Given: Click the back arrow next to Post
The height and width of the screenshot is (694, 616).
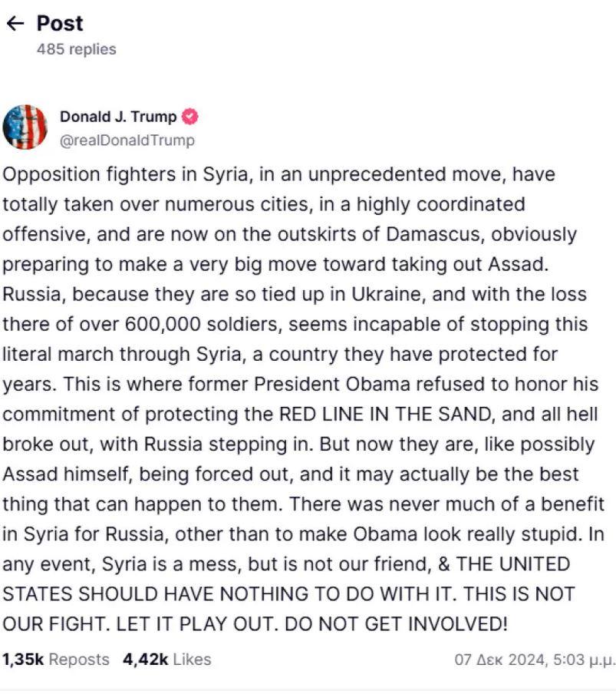Looking at the screenshot, I should tap(15, 24).
